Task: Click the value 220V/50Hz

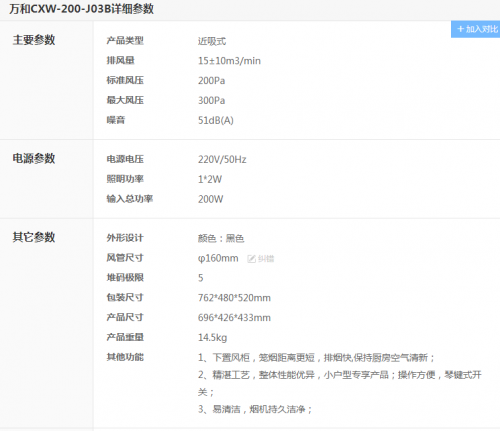Action: (x=222, y=160)
